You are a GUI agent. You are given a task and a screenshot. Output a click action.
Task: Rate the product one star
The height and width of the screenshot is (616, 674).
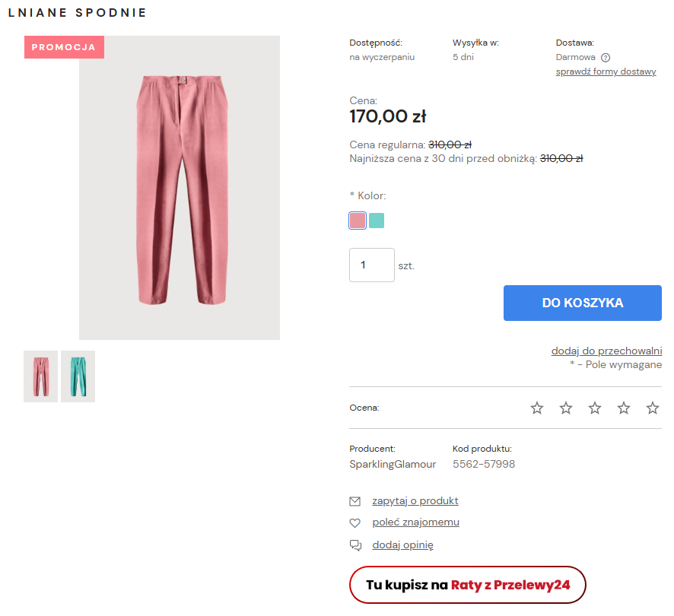537,408
